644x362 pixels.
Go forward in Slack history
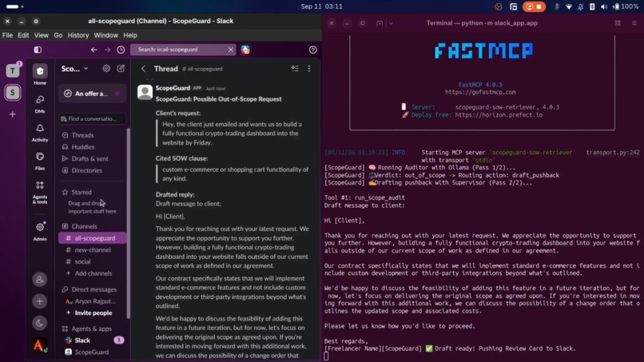click(107, 50)
